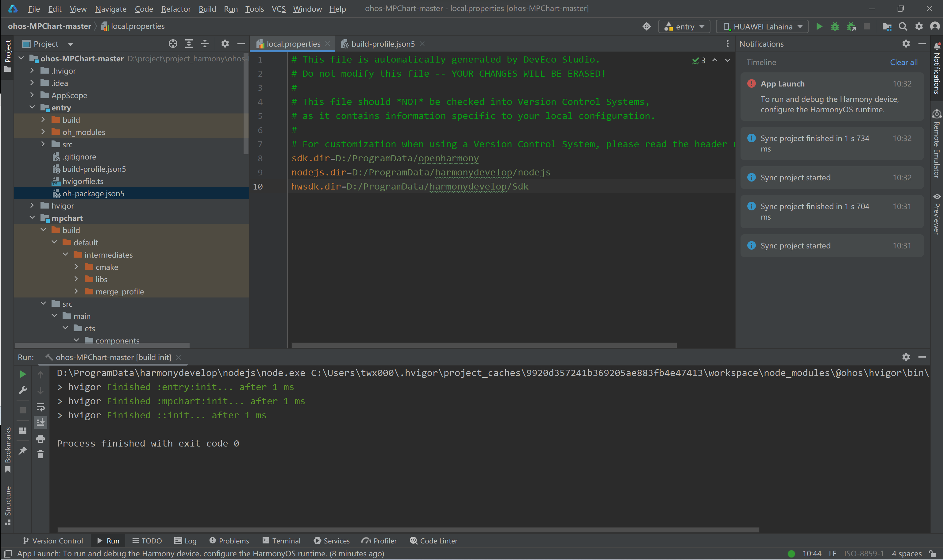Open search everywhere magnifier icon
This screenshot has width=943, height=560.
click(x=903, y=26)
